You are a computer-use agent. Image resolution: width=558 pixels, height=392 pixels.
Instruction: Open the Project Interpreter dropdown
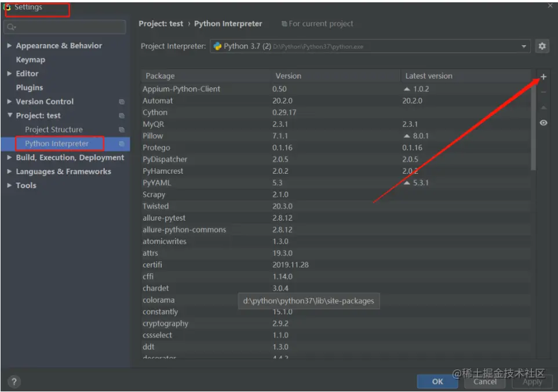click(370, 46)
